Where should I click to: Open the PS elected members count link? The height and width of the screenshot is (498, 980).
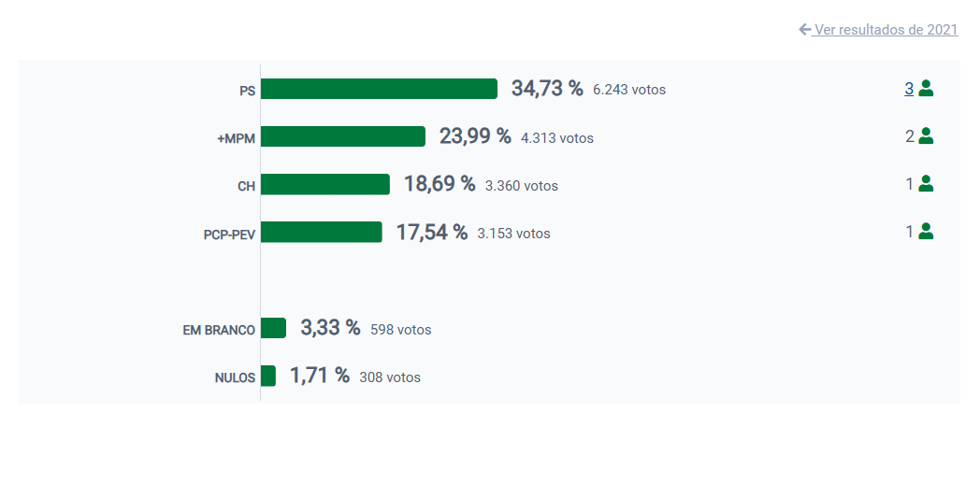coord(909,89)
